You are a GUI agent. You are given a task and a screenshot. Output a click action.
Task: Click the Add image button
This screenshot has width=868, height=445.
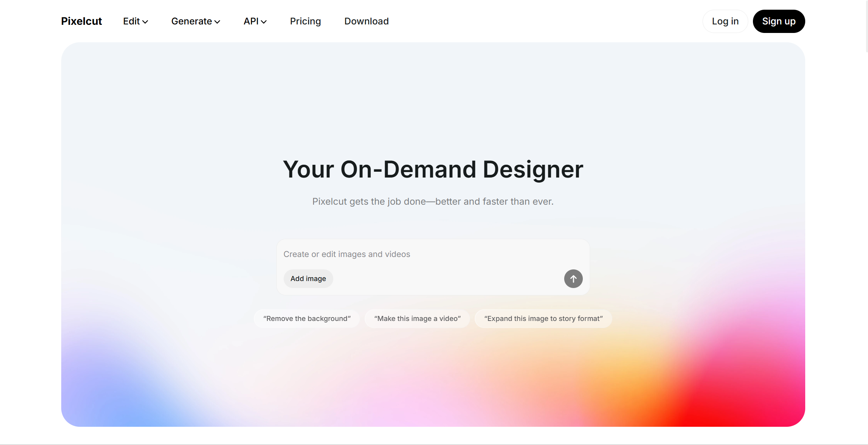click(308, 279)
